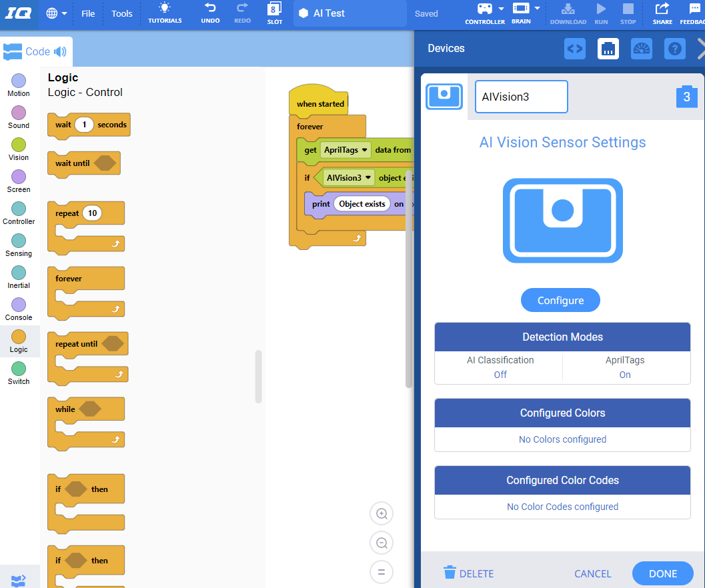Viewport: 705px width, 588px height.
Task: Click the AIVision3 device name field
Action: click(x=521, y=97)
